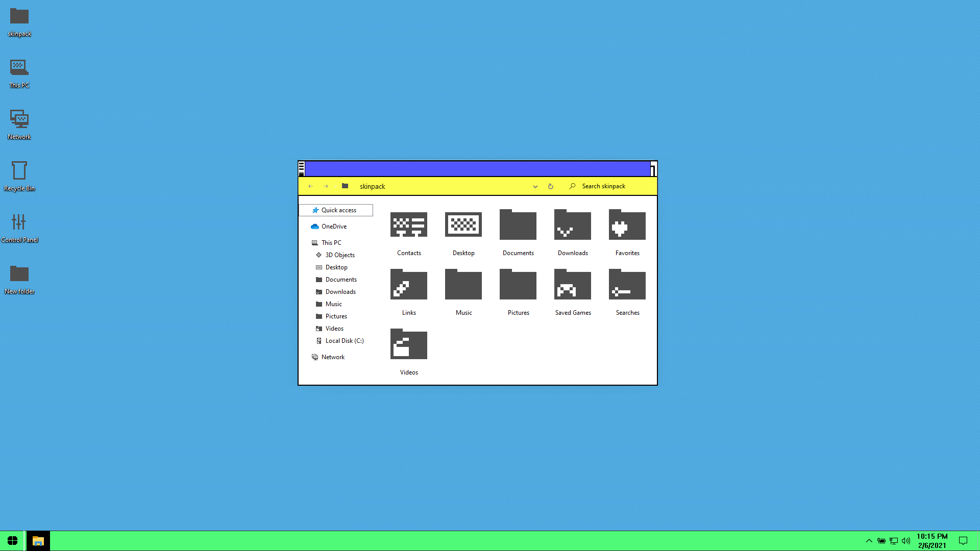This screenshot has width=980, height=551.
Task: Open Control Panel desktop shortcut
Action: (x=19, y=222)
